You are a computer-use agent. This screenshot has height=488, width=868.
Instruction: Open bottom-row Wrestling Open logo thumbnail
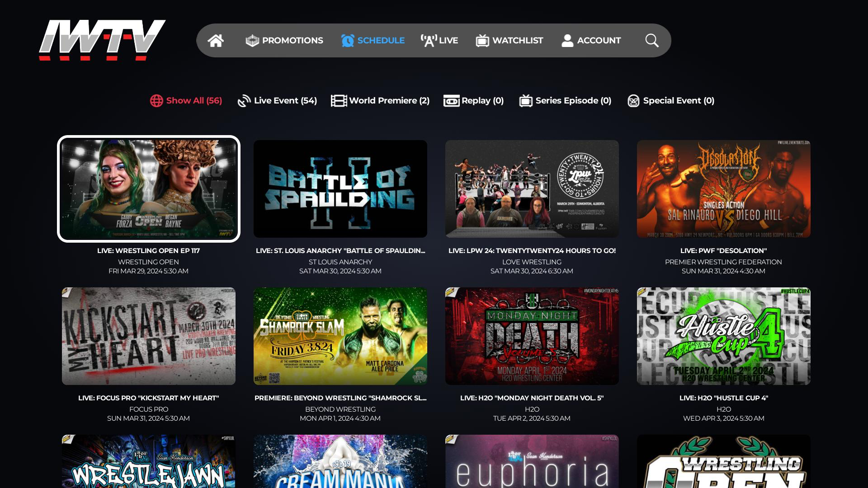[724, 461]
